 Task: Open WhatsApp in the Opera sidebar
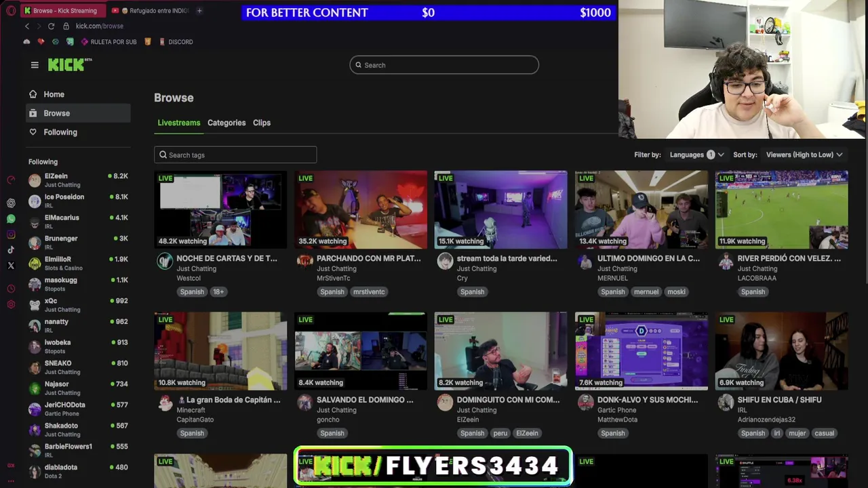(11, 219)
